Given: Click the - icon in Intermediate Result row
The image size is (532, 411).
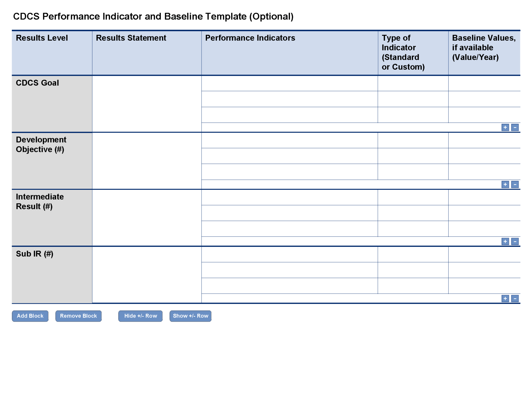Looking at the screenshot, I should pos(515,241).
